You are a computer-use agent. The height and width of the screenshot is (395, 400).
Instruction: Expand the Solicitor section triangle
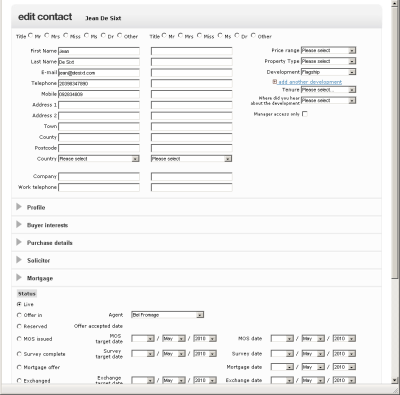(19, 260)
